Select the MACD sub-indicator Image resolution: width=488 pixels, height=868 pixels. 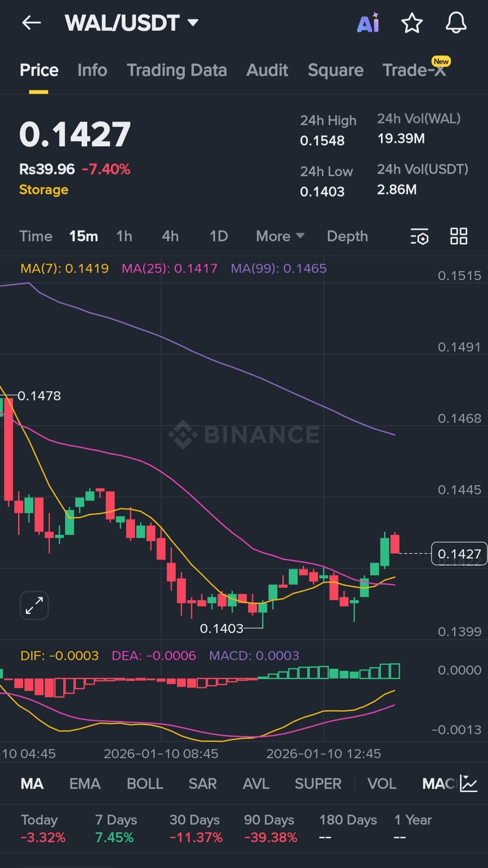(439, 784)
